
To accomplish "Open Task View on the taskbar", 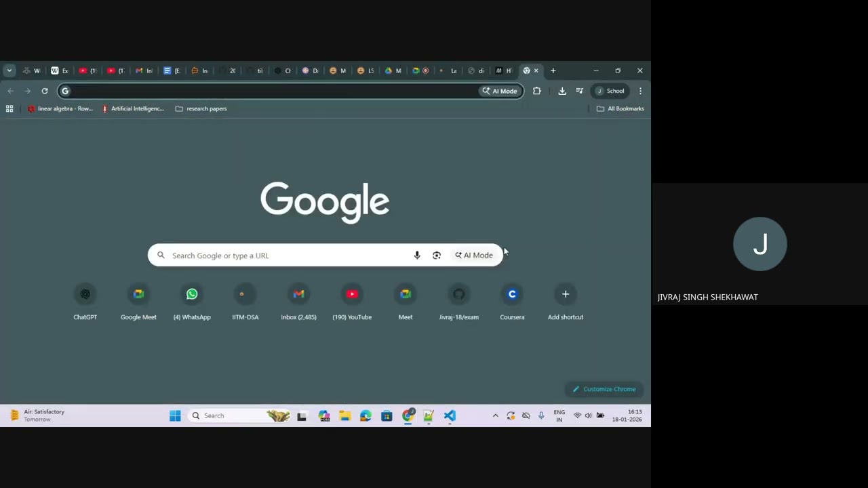I will [302, 415].
